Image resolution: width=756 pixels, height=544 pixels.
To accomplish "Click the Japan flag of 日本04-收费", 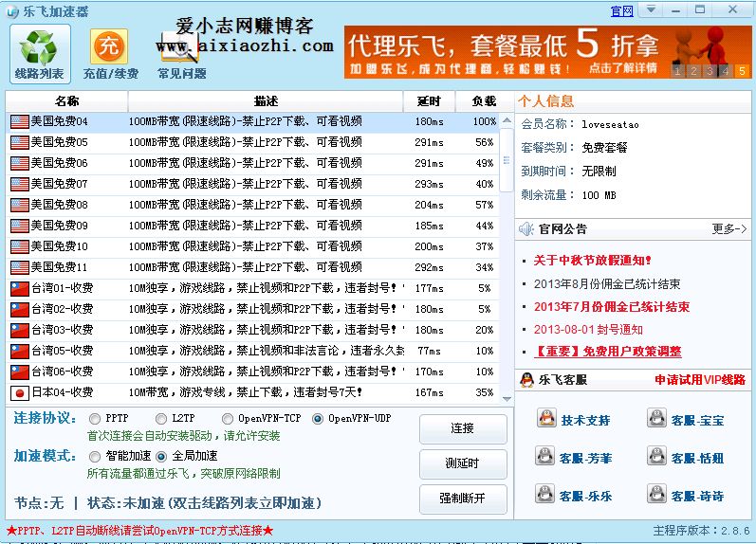I will click(x=20, y=393).
